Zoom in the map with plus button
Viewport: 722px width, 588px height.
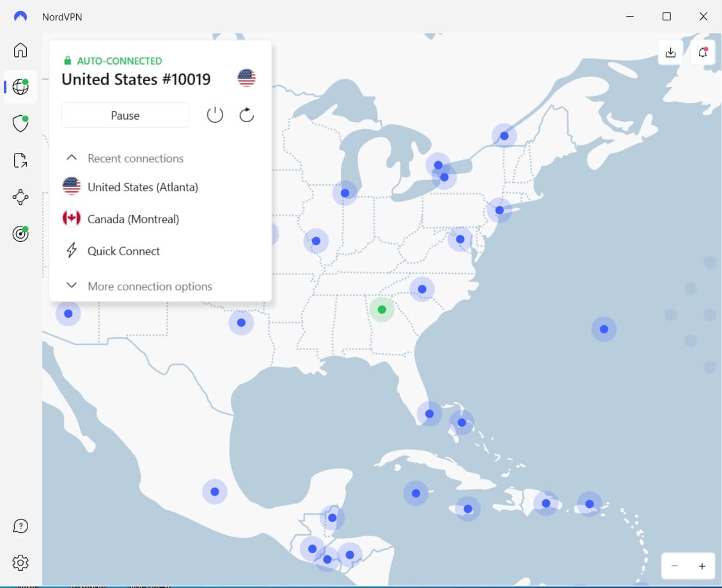[702, 566]
